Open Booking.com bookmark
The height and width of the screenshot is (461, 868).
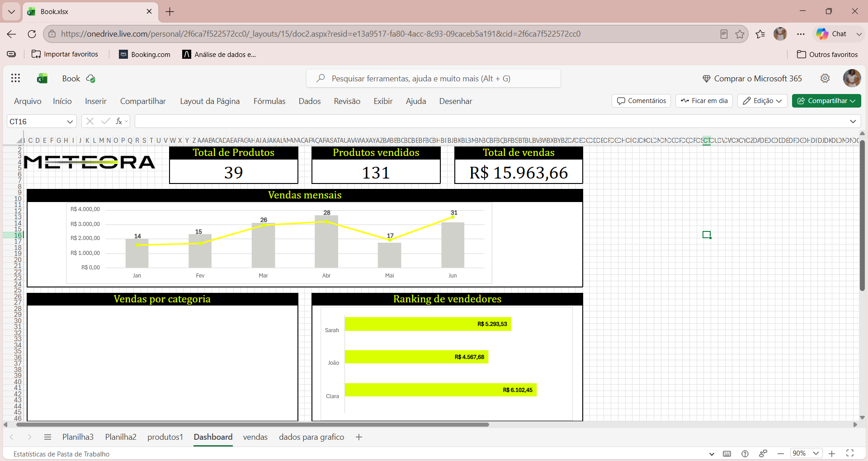(145, 54)
